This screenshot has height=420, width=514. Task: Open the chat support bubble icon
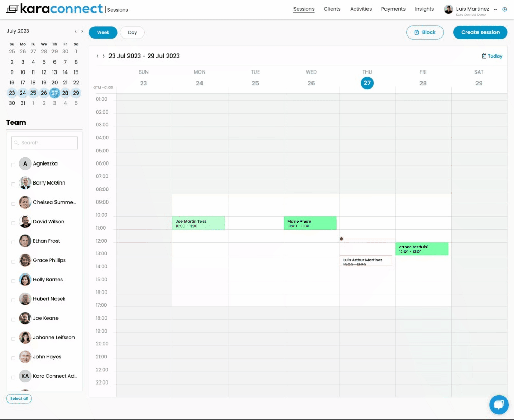(x=498, y=405)
